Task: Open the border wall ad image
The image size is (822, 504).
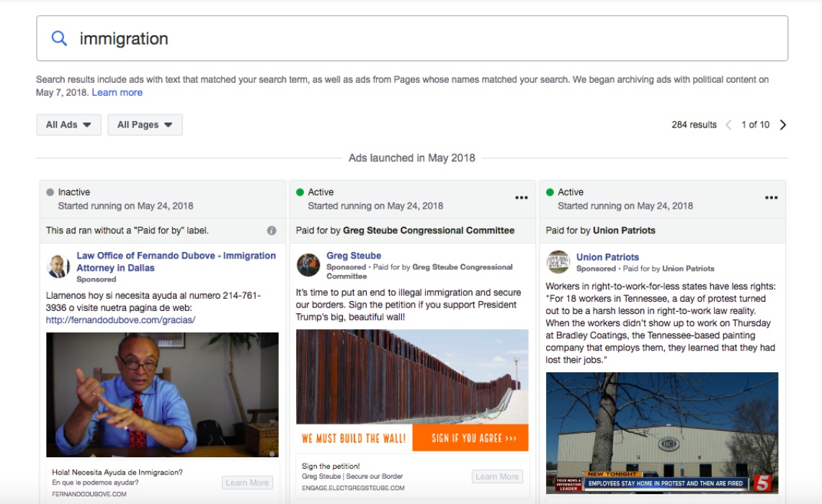Action: tap(412, 390)
